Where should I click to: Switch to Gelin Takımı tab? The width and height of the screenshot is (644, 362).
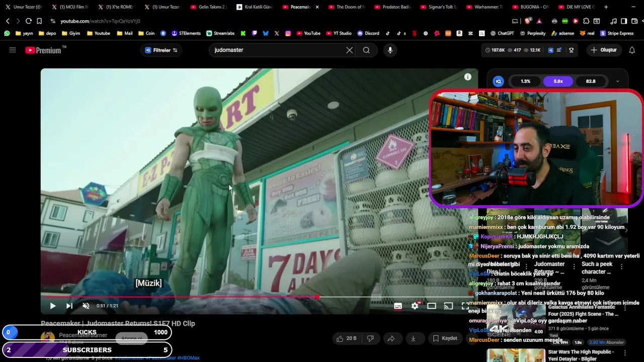click(x=208, y=7)
